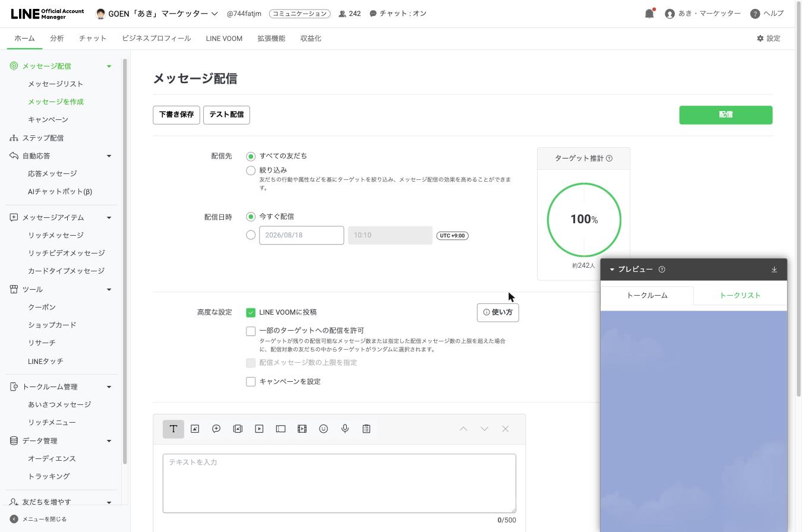Image resolution: width=802 pixels, height=532 pixels.
Task: Click the friends count 242 icon
Action: coord(342,14)
